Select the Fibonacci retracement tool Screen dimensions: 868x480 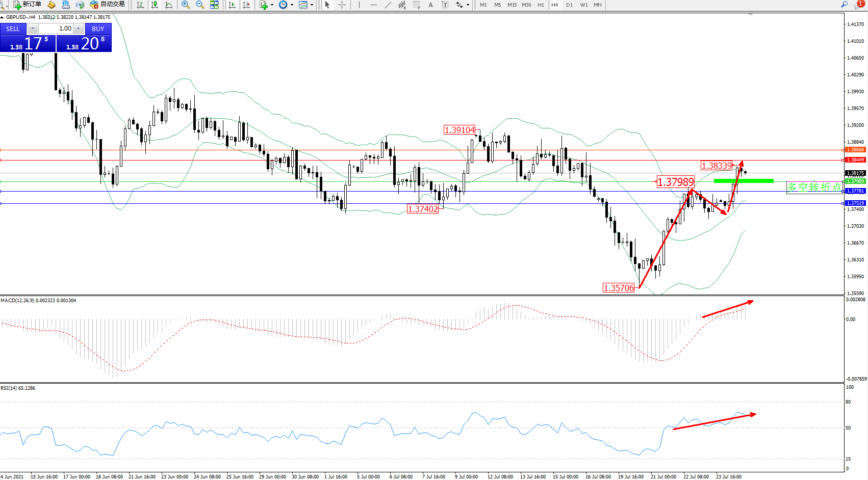[417, 5]
